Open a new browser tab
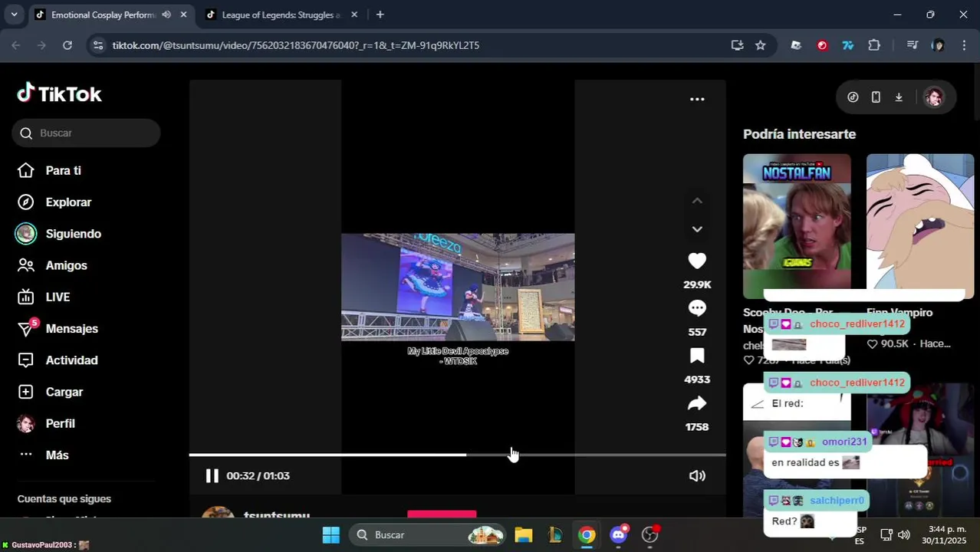980x552 pixels. tap(380, 15)
